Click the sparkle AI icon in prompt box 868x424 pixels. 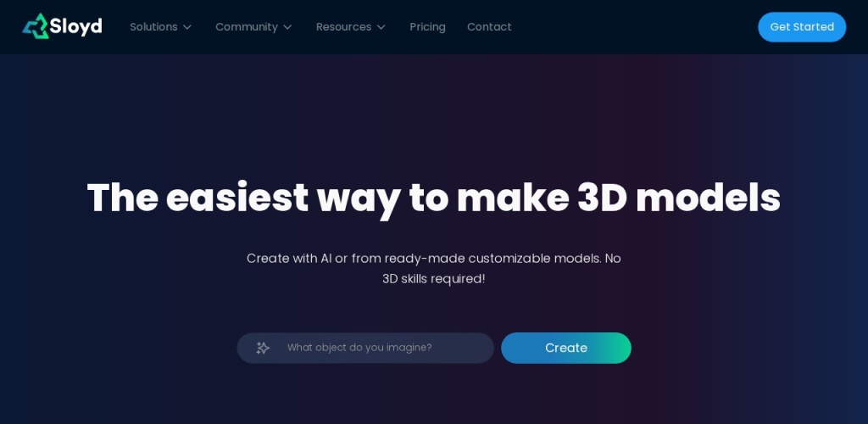[x=263, y=348]
